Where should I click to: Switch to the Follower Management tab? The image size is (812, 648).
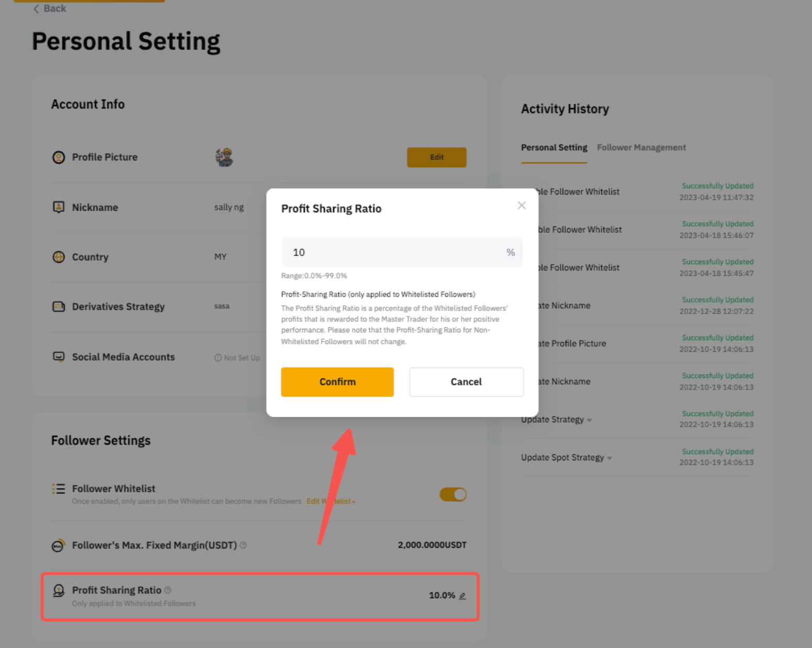pyautogui.click(x=641, y=148)
